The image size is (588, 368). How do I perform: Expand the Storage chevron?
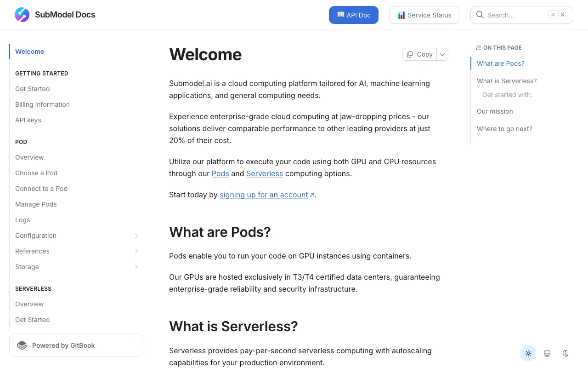(136, 267)
